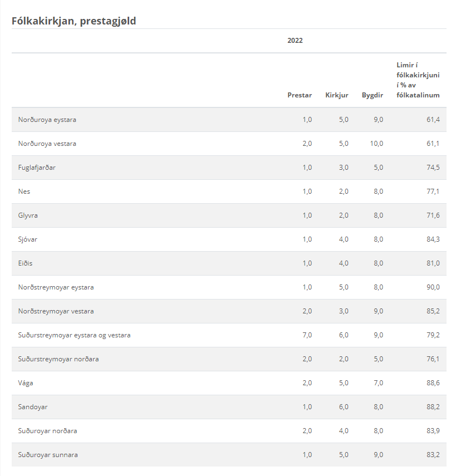The height and width of the screenshot is (476, 456).
Task: Select the Sandoyar row label
Action: point(33,407)
